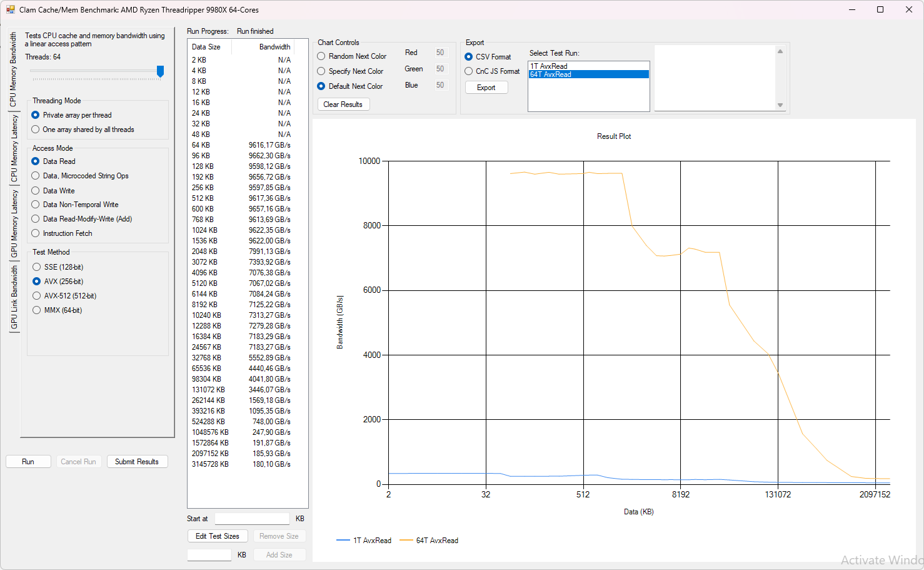The image size is (924, 570).
Task: Maximize the benchmark window
Action: pos(880,9)
